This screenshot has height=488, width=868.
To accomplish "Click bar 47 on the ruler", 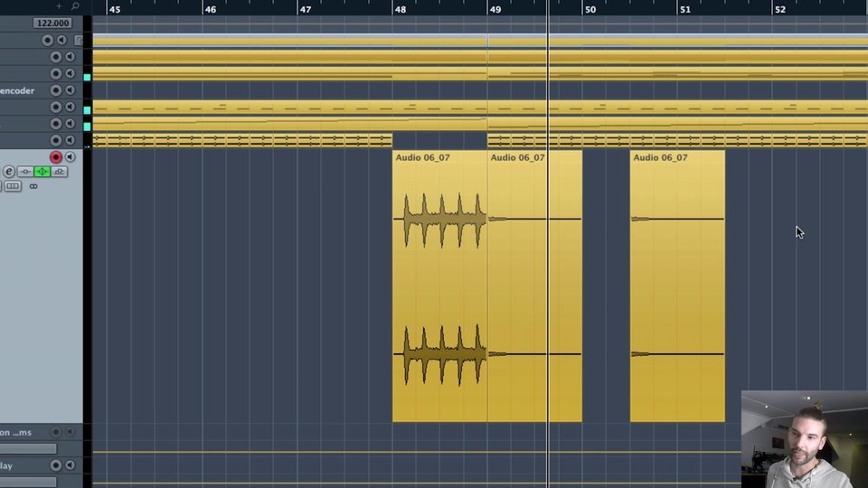I will coord(305,9).
